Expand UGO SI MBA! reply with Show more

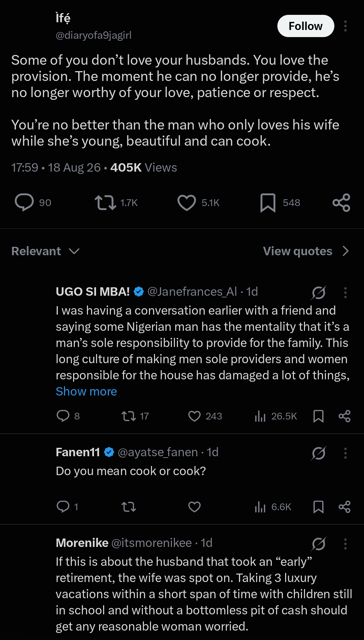86,391
